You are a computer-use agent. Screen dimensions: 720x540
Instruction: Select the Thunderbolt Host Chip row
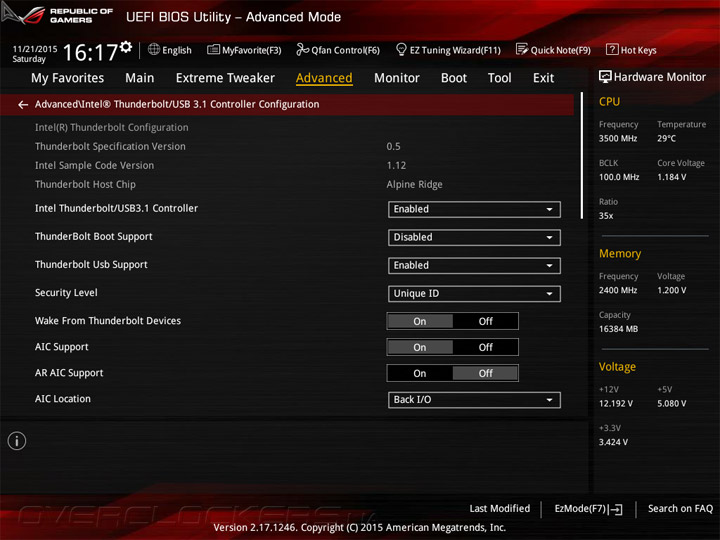coord(294,185)
